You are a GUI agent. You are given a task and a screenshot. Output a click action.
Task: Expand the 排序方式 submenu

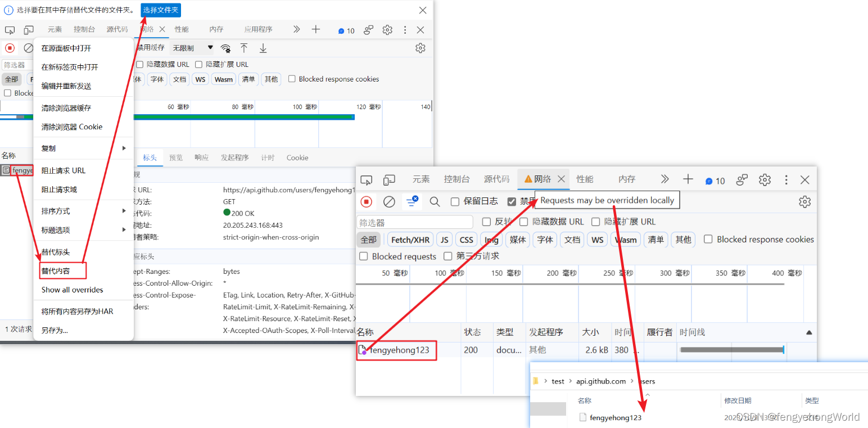(x=83, y=211)
